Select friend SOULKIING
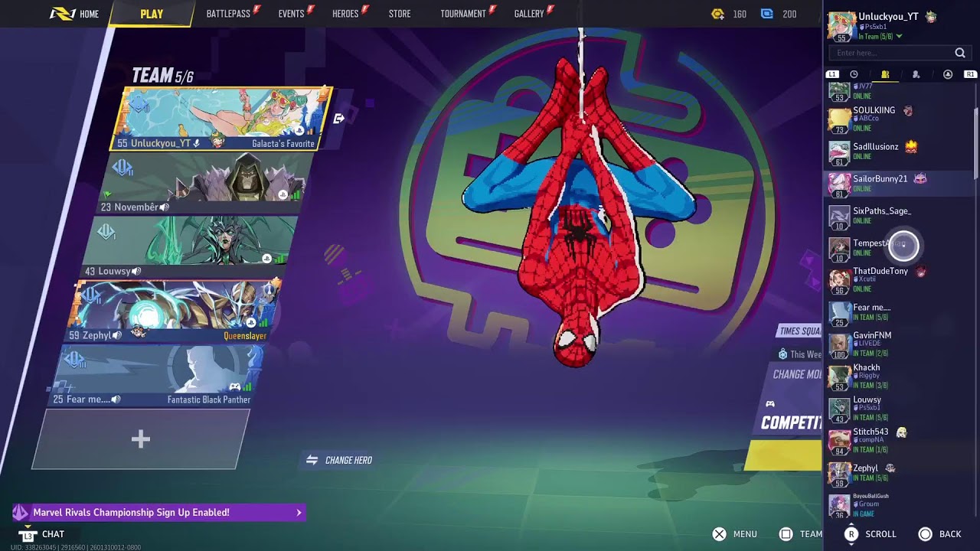The height and width of the screenshot is (551, 980). pos(899,119)
